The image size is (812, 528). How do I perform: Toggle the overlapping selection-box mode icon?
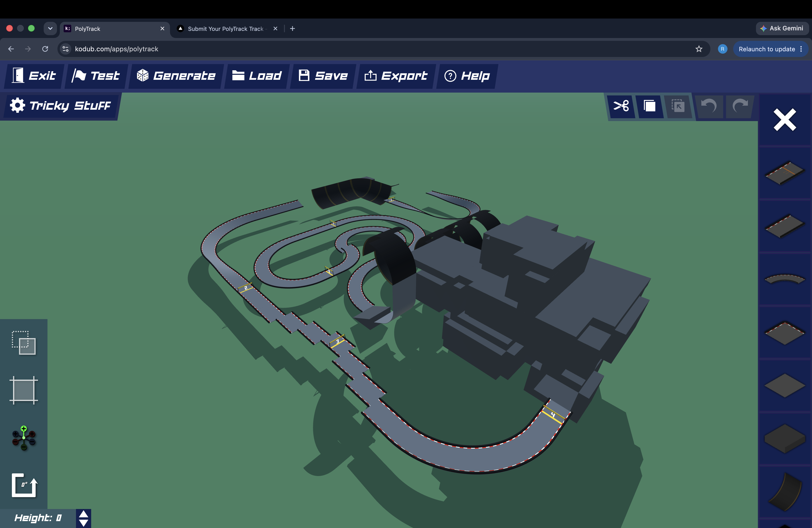pos(24,343)
